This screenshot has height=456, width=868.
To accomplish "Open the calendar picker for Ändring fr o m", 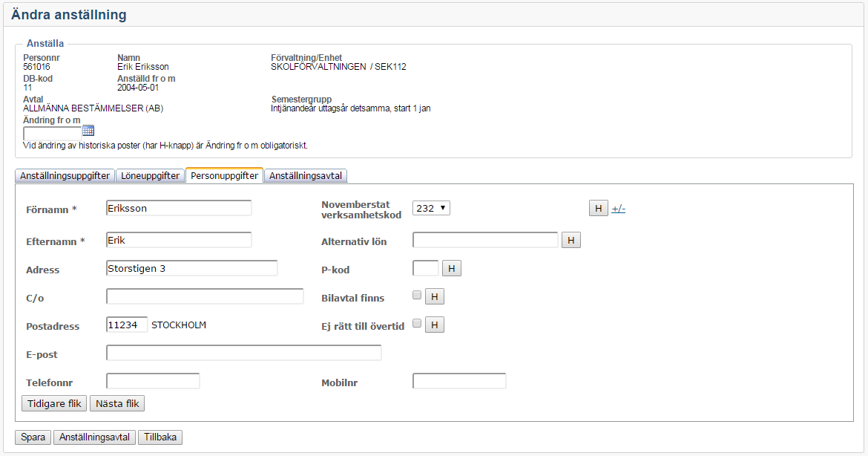I will tap(88, 131).
